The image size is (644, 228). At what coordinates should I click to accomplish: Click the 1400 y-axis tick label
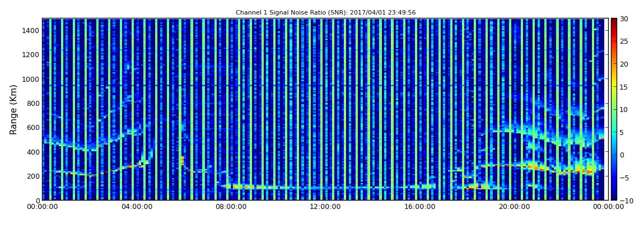pyautogui.click(x=31, y=30)
